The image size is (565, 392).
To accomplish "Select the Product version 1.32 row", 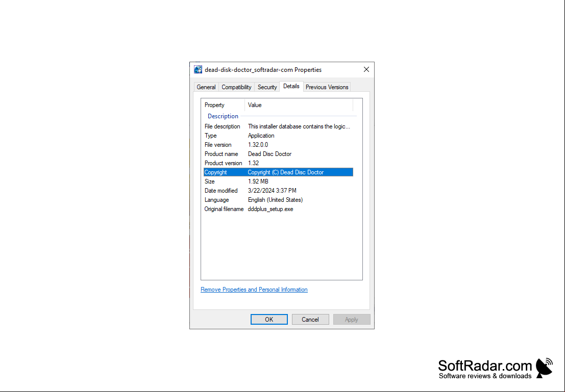I will (278, 163).
